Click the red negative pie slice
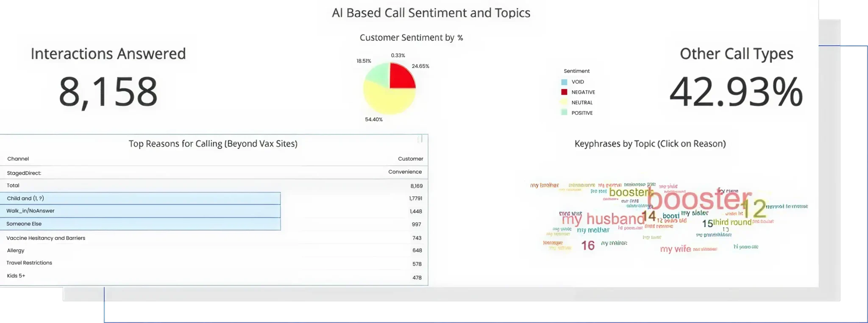The image size is (868, 323). click(x=401, y=77)
